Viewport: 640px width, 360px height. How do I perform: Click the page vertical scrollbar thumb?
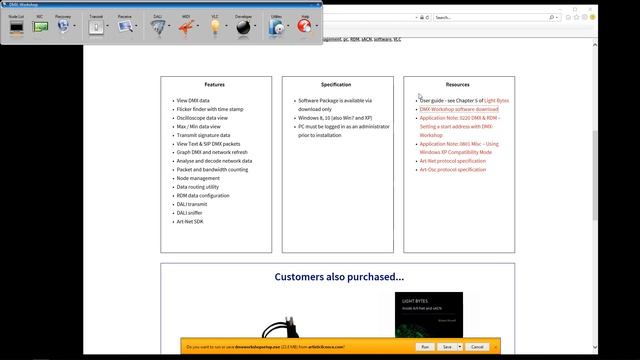coord(595,175)
